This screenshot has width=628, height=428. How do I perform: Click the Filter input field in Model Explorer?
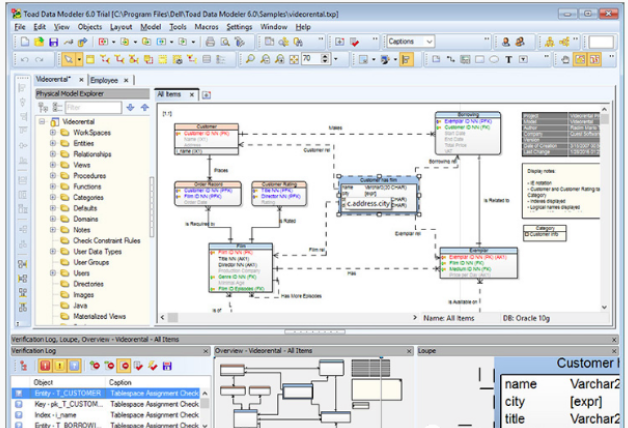click(93, 107)
